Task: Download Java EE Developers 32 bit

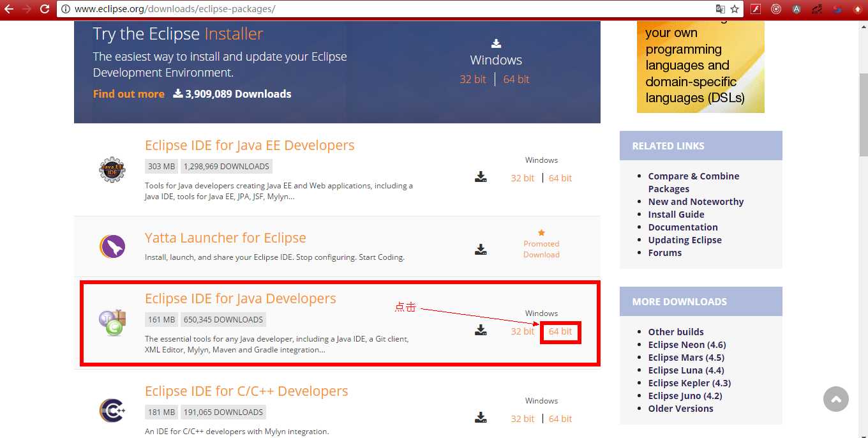Action: click(522, 178)
